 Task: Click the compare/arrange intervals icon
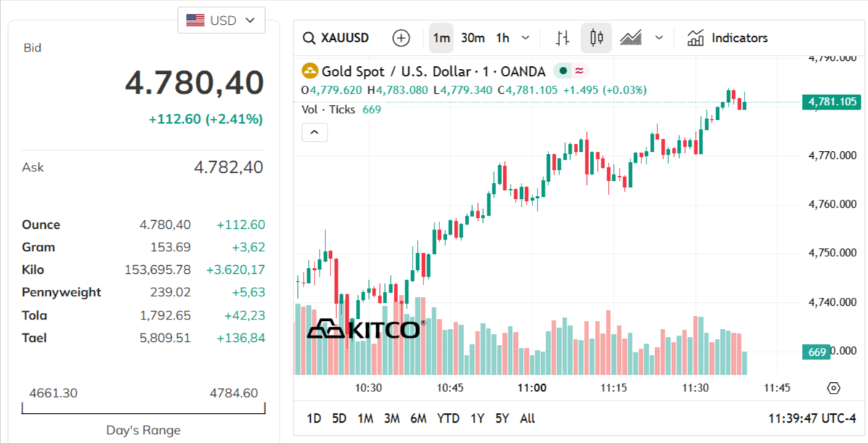[561, 37]
